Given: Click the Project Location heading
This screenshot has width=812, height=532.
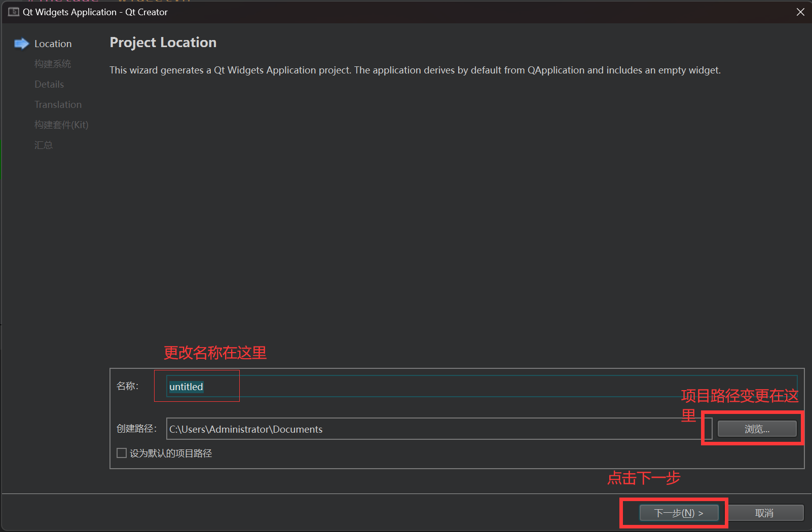Looking at the screenshot, I should click(163, 43).
